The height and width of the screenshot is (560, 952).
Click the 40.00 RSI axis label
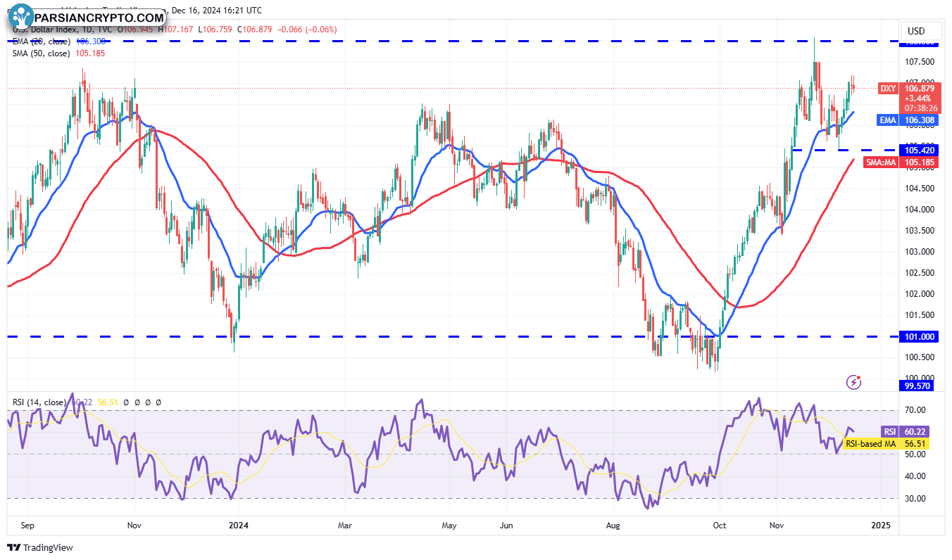point(915,476)
